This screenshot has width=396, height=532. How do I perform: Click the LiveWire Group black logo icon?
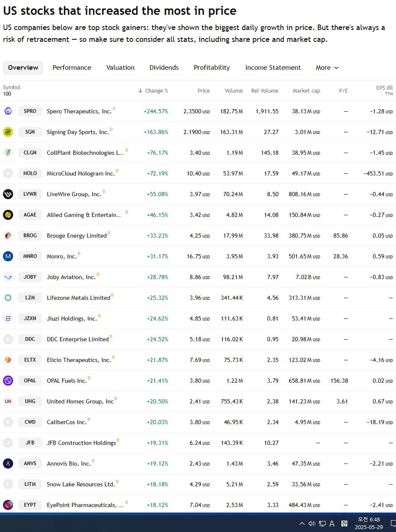point(8,194)
